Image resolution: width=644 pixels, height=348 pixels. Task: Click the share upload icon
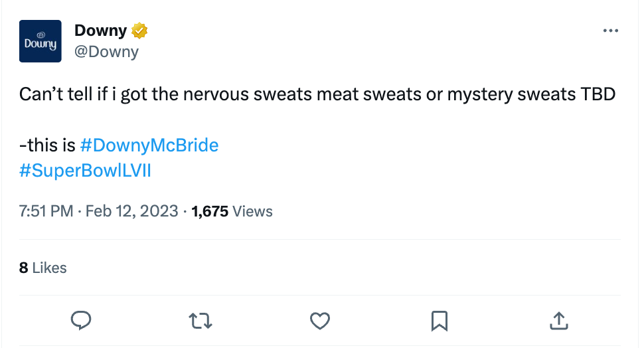(559, 321)
